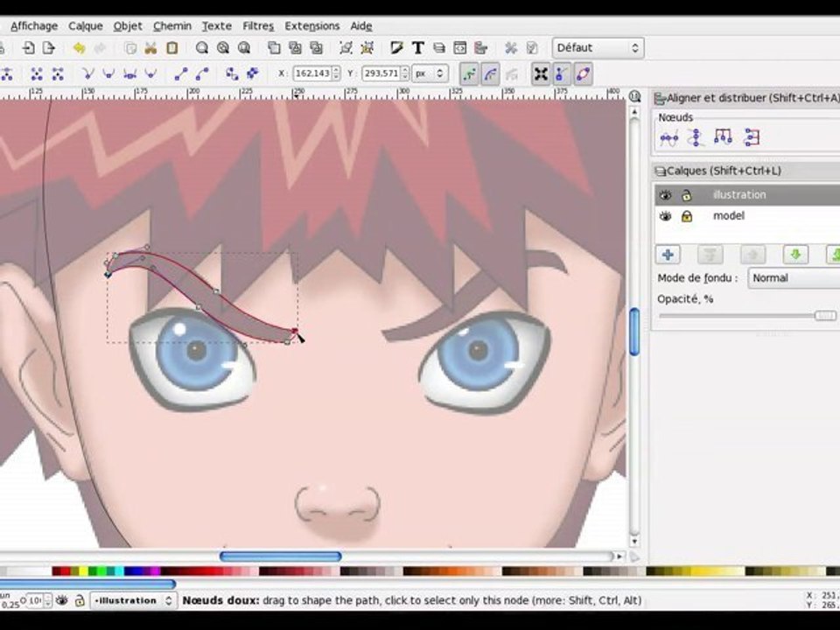840x630 pixels.
Task: Duplicate the selected object icon
Action: pos(274,48)
